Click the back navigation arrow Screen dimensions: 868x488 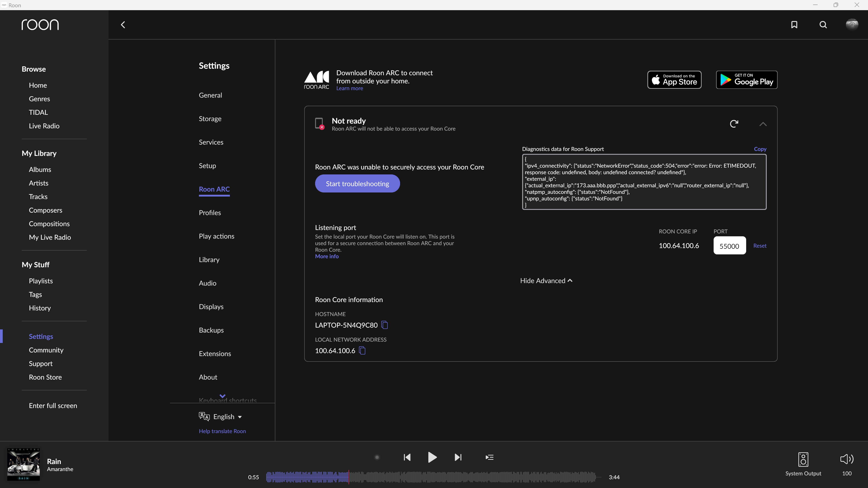[x=123, y=25]
